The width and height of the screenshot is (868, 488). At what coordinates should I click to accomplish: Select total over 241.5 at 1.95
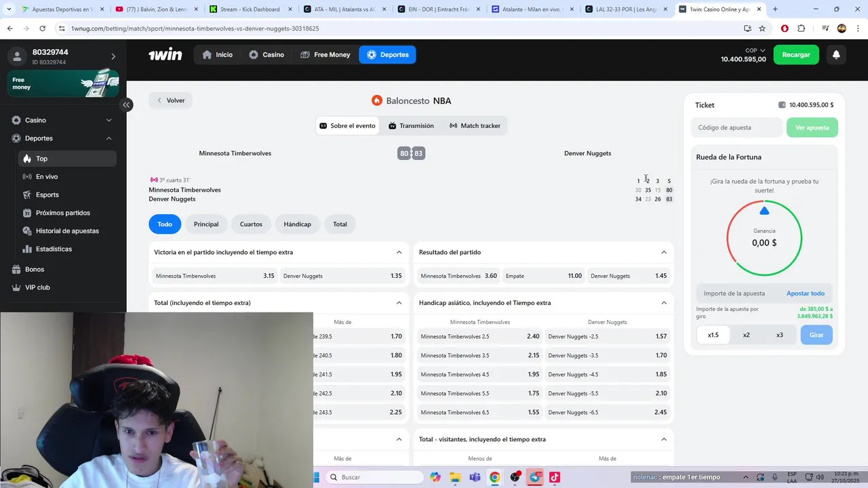(359, 374)
